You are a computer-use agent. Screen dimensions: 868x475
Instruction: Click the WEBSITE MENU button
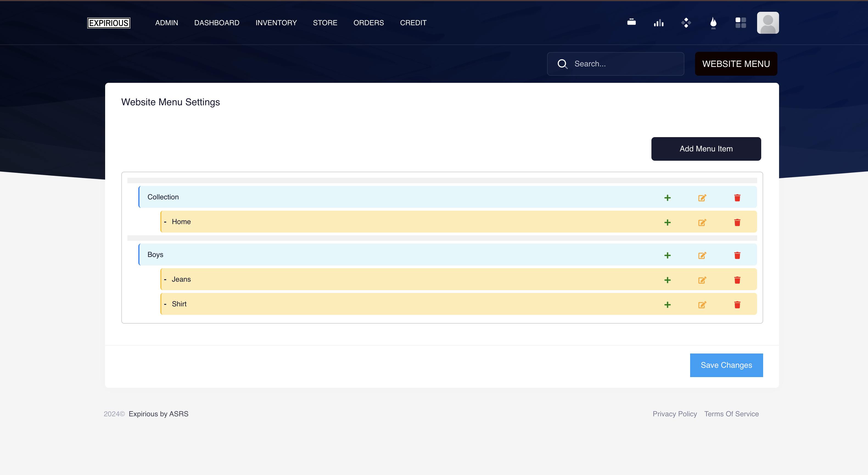tap(736, 64)
